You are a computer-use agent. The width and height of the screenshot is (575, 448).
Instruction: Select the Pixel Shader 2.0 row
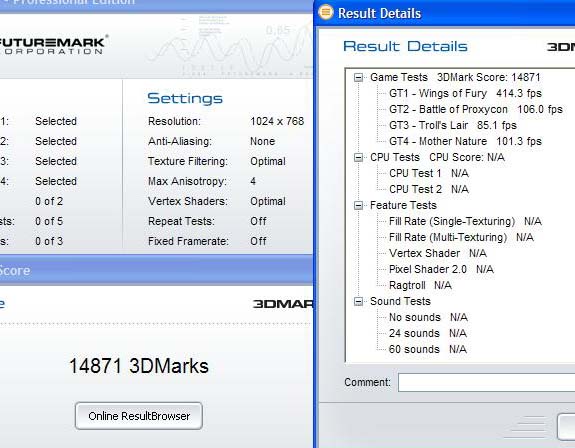click(x=441, y=269)
